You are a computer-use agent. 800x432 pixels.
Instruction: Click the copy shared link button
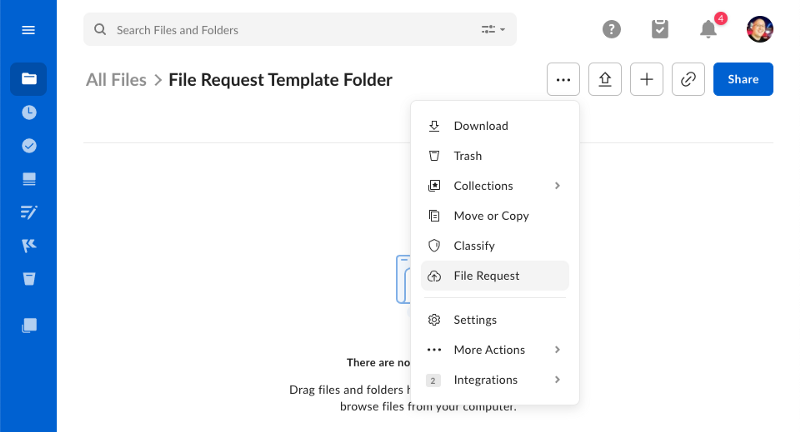(x=688, y=79)
